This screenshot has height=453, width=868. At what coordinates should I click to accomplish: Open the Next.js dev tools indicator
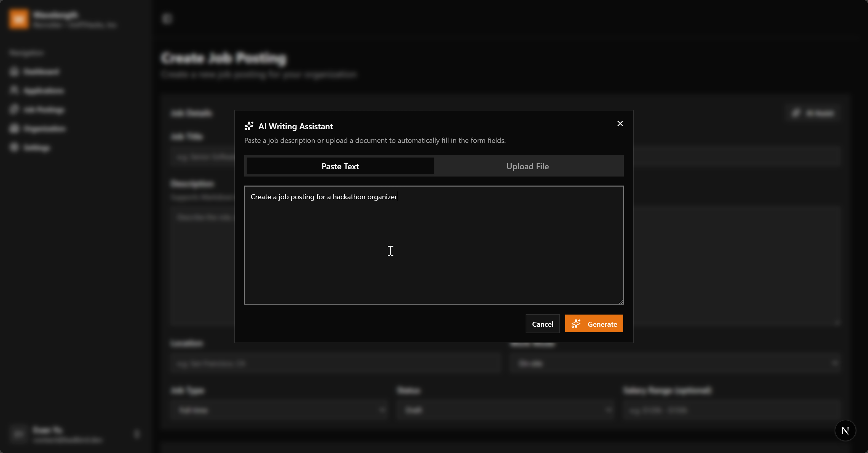tap(845, 430)
